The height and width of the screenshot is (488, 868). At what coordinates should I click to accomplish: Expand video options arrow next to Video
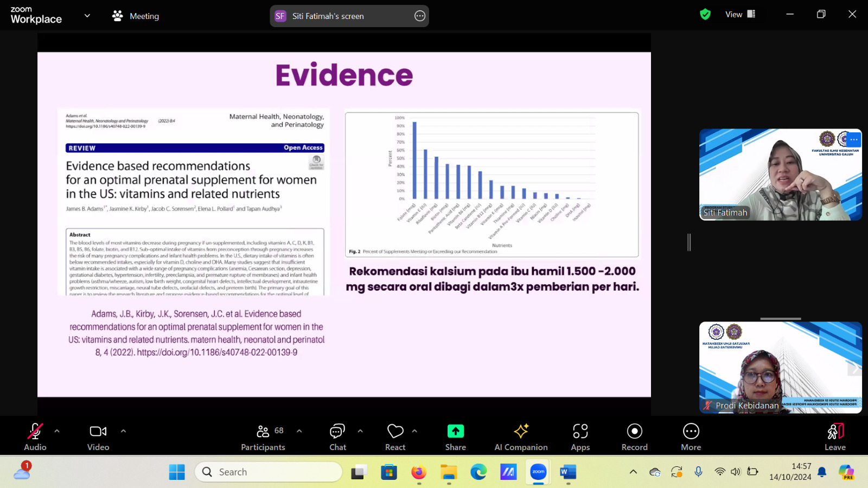point(123,431)
